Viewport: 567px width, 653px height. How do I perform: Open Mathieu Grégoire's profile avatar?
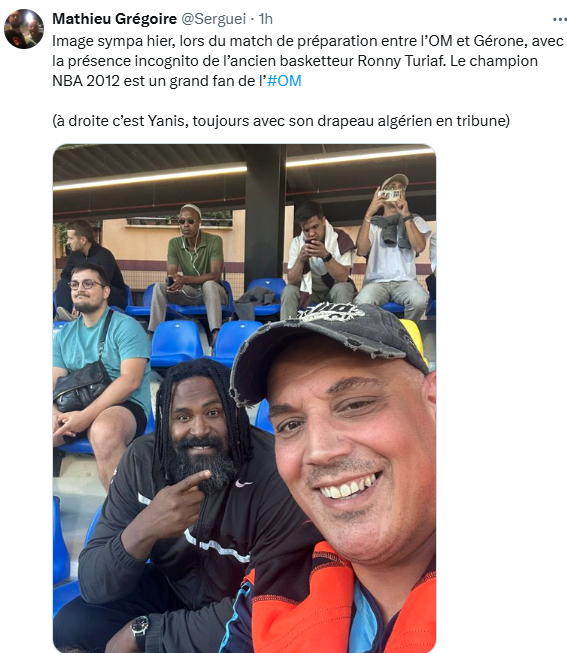coord(24,29)
